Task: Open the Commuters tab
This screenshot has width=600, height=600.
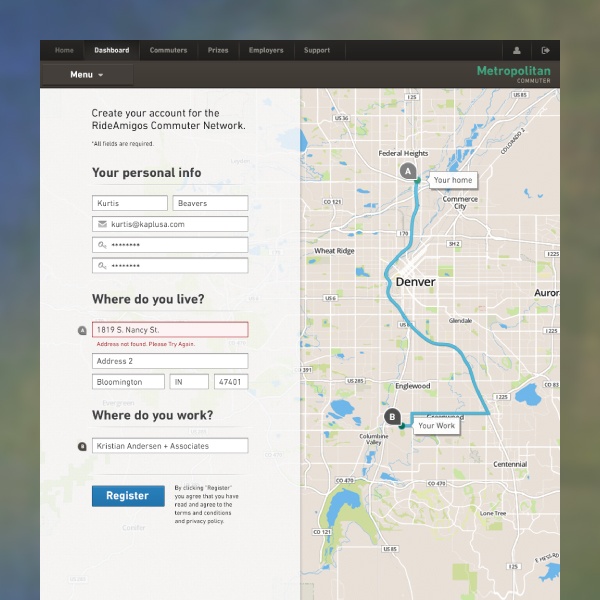Action: pyautogui.click(x=168, y=50)
